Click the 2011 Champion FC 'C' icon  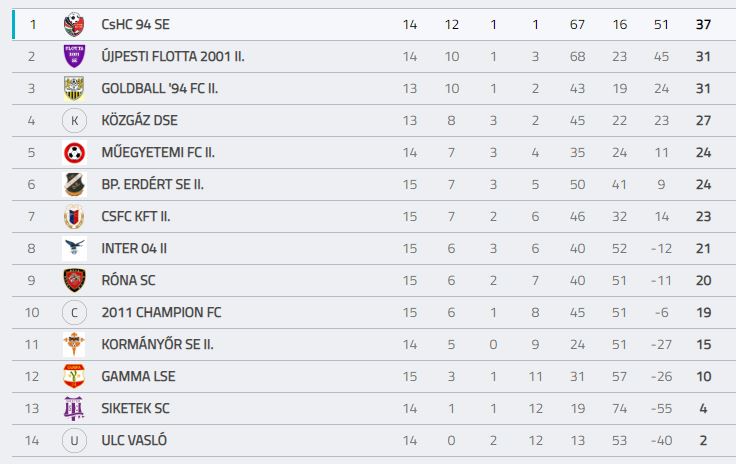tap(74, 312)
